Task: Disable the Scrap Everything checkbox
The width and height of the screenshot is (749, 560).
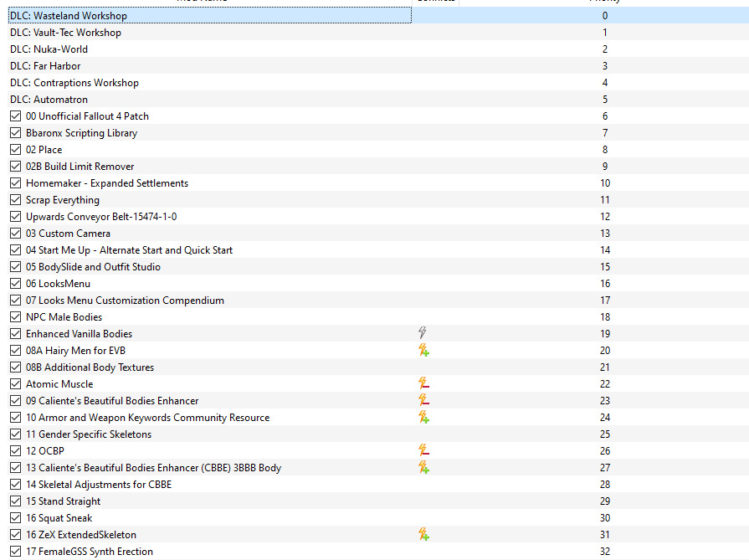Action: pyautogui.click(x=15, y=200)
